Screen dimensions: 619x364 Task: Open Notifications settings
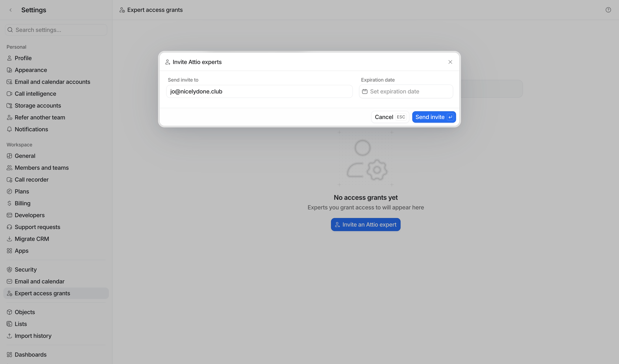(56, 129)
